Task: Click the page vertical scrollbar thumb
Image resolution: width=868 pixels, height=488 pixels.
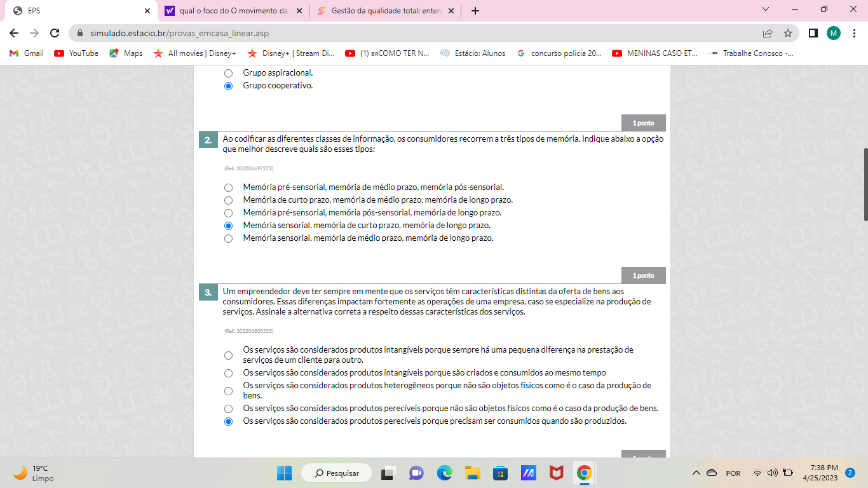Action: pyautogui.click(x=865, y=184)
